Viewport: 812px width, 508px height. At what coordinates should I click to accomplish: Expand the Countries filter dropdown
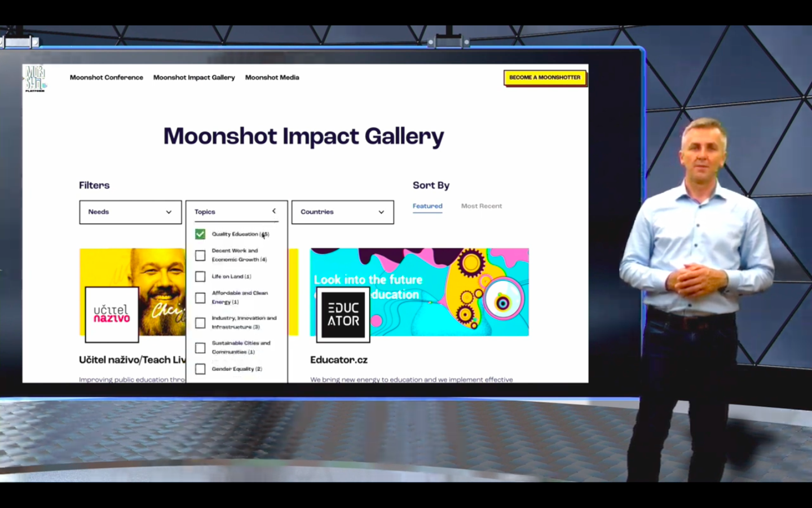click(x=342, y=212)
